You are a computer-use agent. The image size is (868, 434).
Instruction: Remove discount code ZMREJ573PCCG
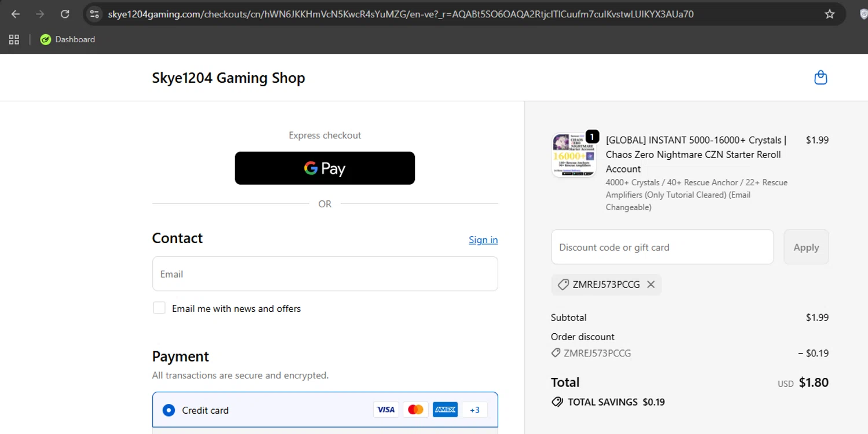click(651, 284)
